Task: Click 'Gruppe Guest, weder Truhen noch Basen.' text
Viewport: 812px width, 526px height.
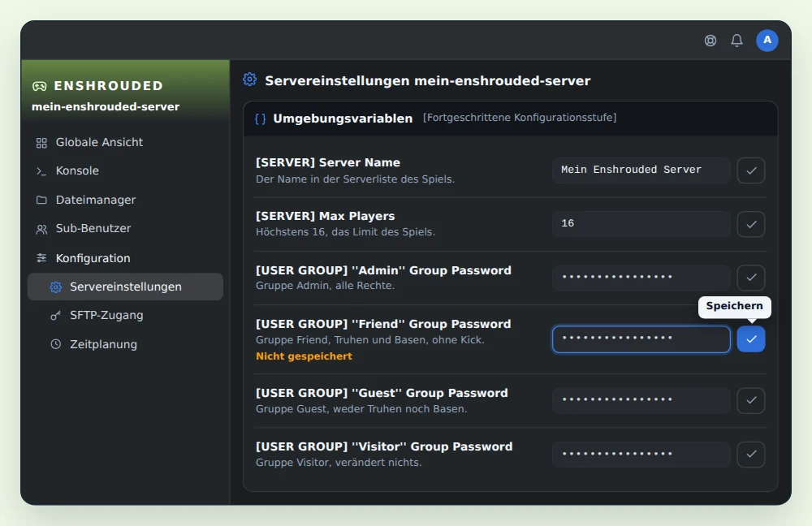Action: (x=361, y=409)
